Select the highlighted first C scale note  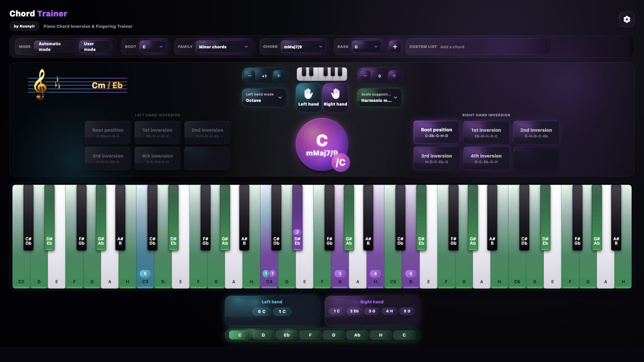click(x=239, y=335)
